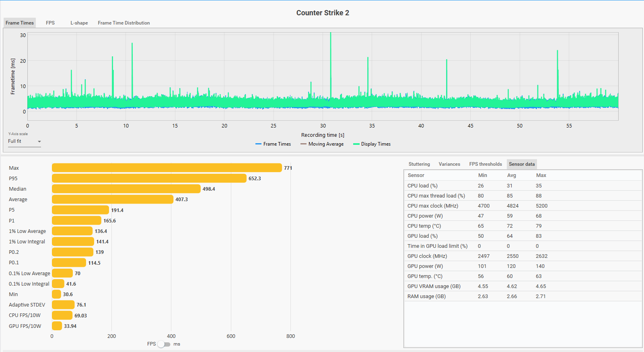Viewport: 644px width, 352px height.
Task: Open the Variances tab
Action: pyautogui.click(x=449, y=164)
